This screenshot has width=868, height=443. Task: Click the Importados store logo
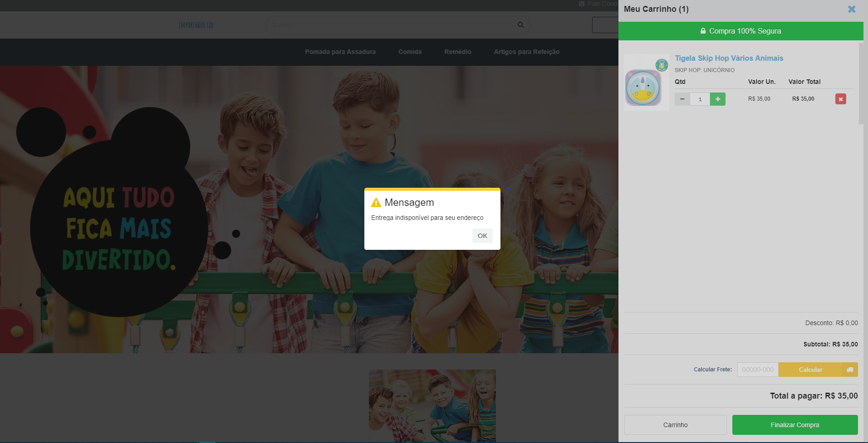click(196, 25)
